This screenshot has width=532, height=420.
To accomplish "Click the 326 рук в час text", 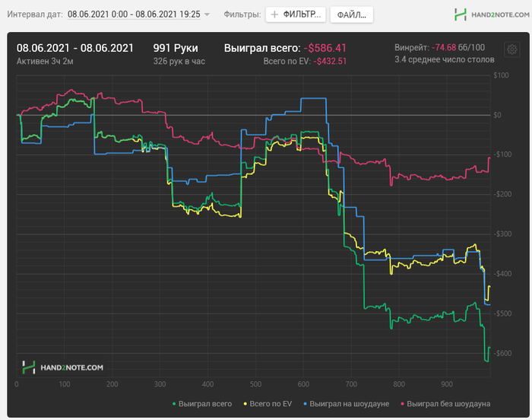I will (179, 61).
